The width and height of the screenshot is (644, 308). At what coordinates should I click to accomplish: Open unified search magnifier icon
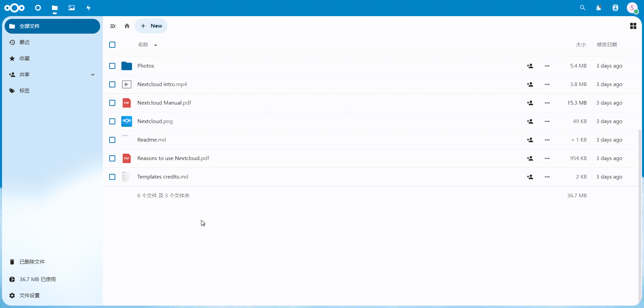click(582, 8)
